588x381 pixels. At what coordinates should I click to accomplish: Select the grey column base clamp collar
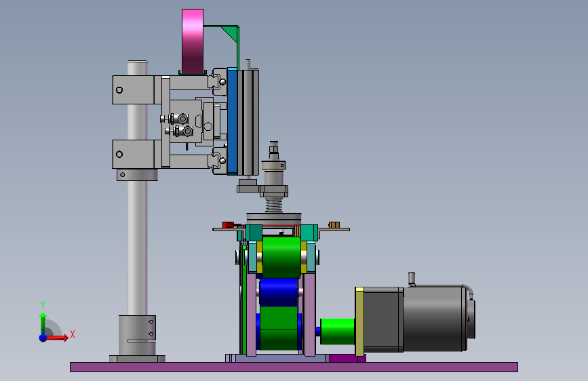point(137,334)
